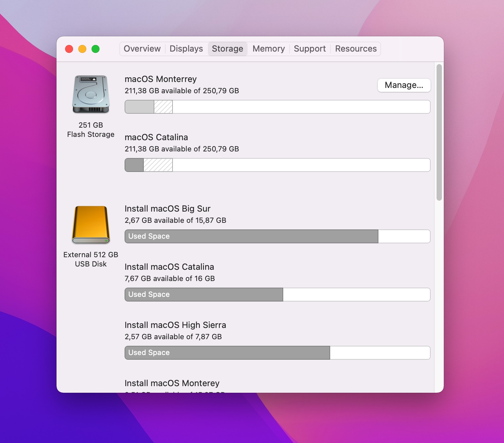Close the window with the red button
The width and height of the screenshot is (504, 443).
point(69,49)
